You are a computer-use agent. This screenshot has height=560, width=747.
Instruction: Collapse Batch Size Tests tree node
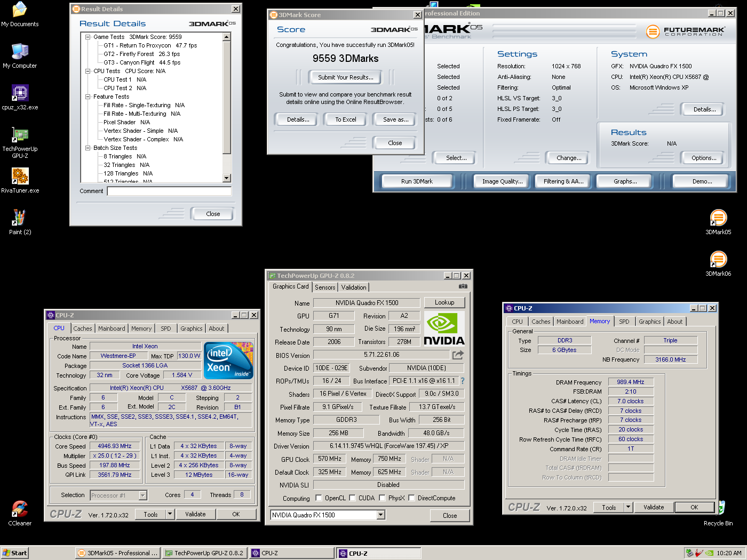[88, 148]
